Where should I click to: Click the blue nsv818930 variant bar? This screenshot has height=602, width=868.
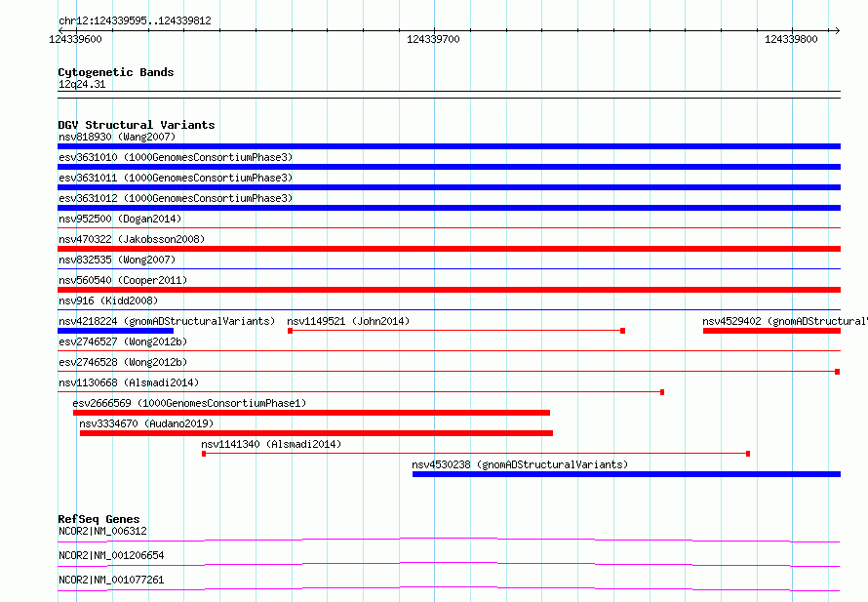point(449,146)
